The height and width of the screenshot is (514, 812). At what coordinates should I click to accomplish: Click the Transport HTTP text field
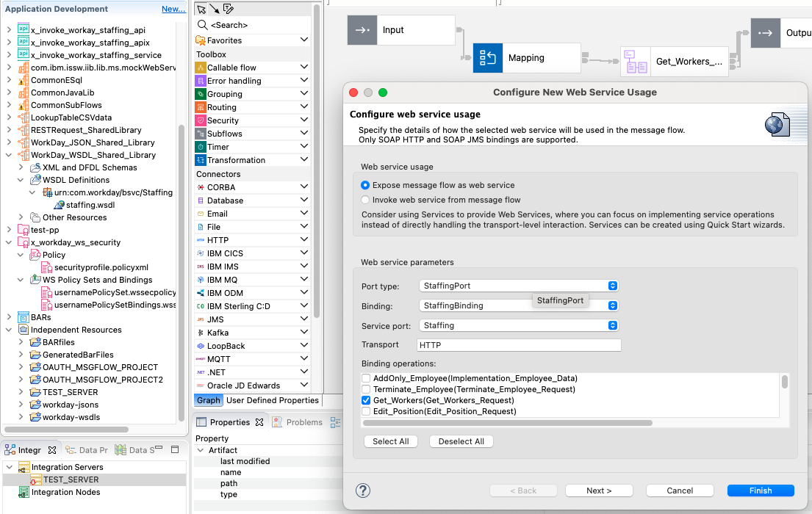click(x=518, y=344)
